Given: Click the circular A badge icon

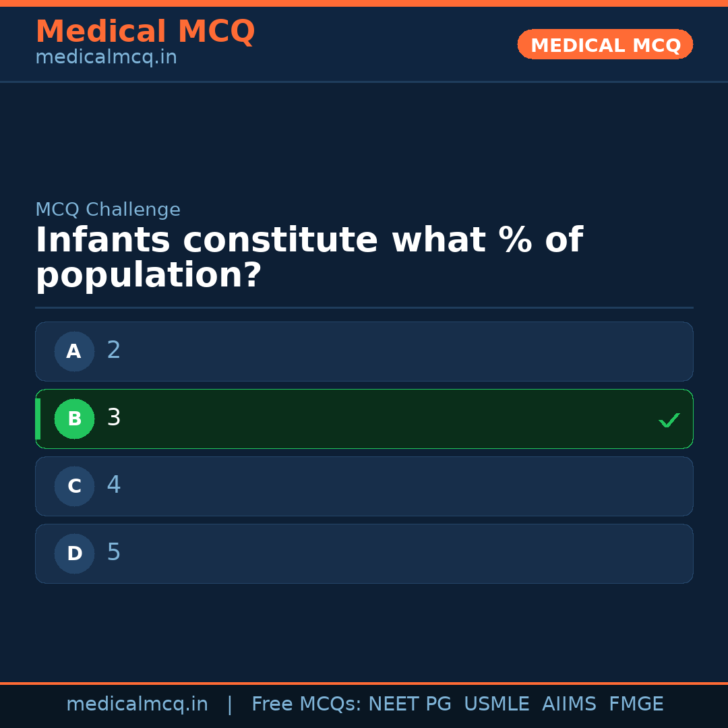Looking at the screenshot, I should 74,351.
